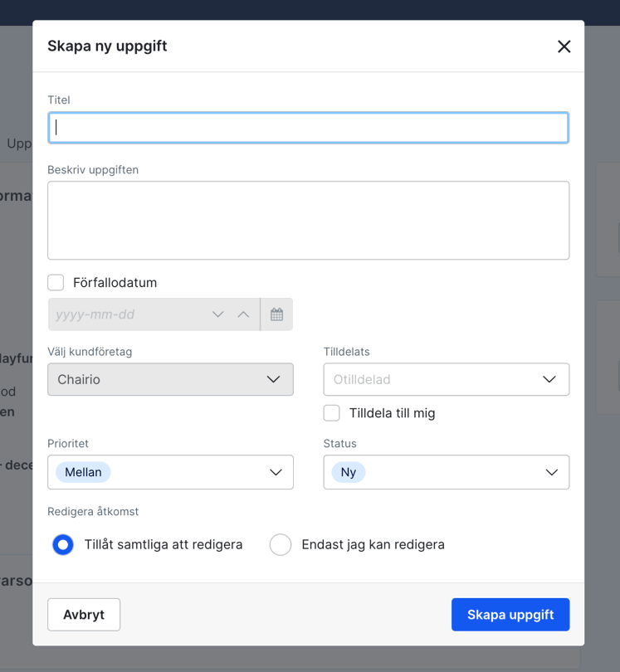Click the date decrease down chevron
The image size is (620, 672).
click(218, 314)
